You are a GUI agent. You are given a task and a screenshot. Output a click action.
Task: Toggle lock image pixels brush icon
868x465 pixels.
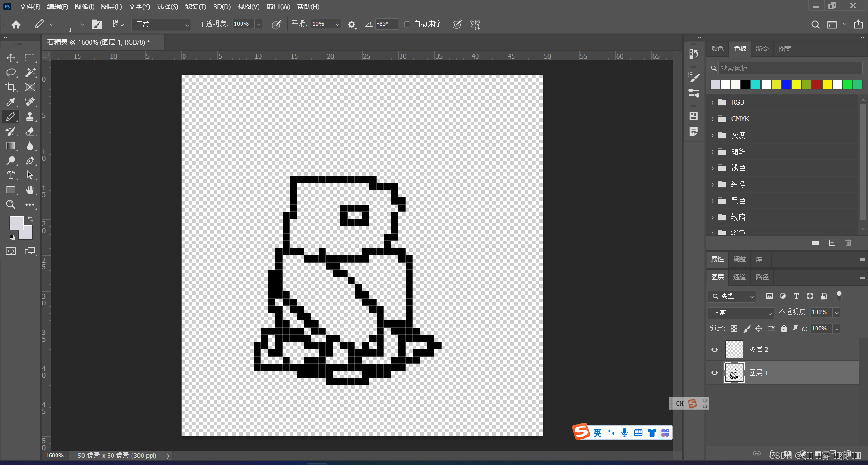pos(747,329)
